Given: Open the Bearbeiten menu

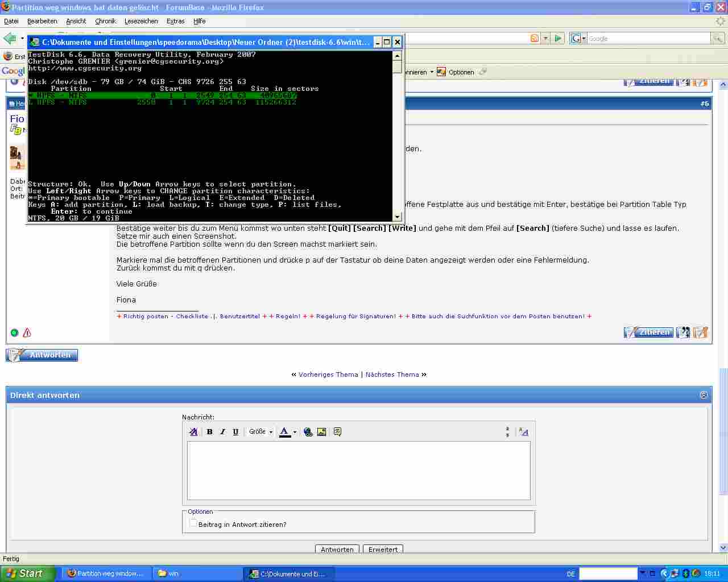Looking at the screenshot, I should click(x=42, y=21).
